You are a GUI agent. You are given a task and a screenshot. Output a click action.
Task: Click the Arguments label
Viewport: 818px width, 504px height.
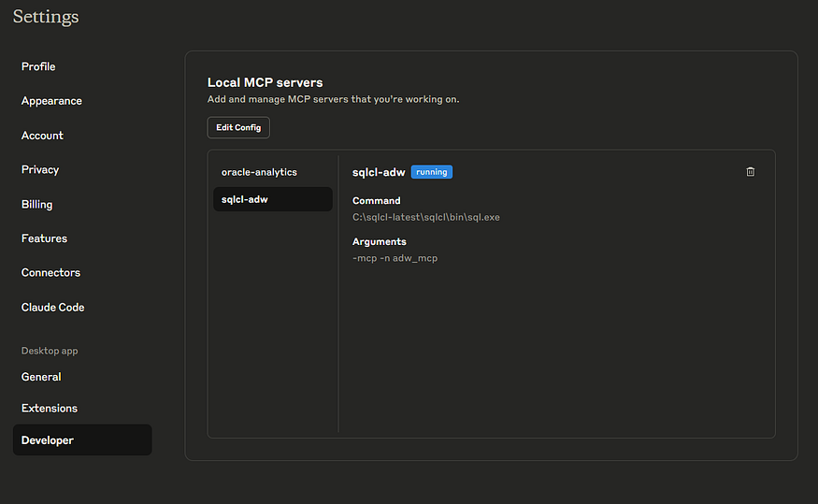click(380, 241)
